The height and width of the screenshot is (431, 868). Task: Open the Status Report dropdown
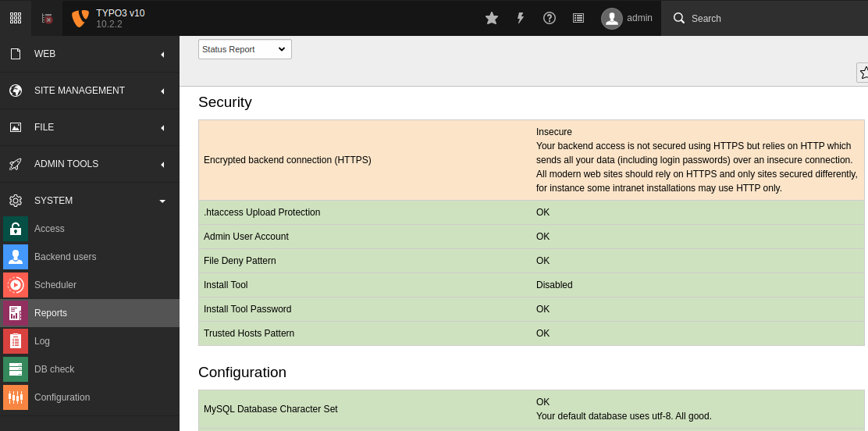[x=244, y=49]
